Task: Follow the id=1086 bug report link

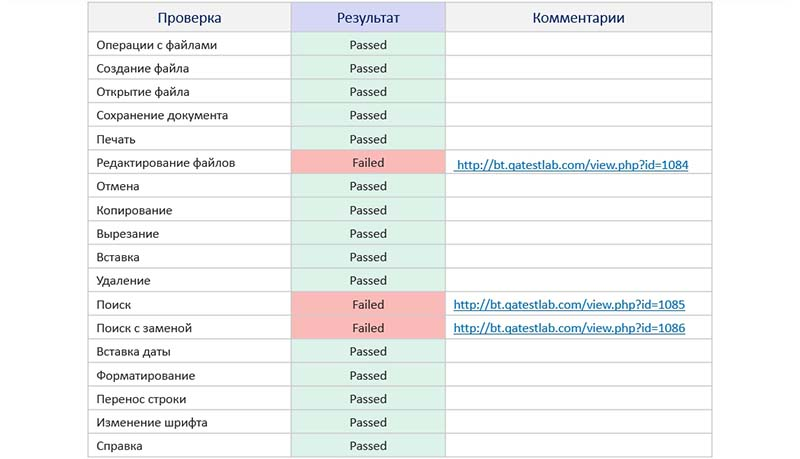Action: coord(569,328)
